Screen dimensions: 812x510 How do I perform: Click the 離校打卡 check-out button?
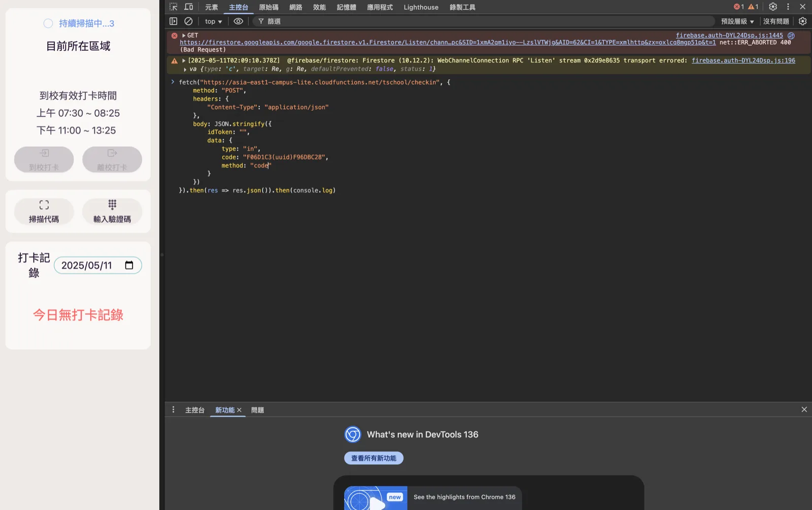(112, 160)
